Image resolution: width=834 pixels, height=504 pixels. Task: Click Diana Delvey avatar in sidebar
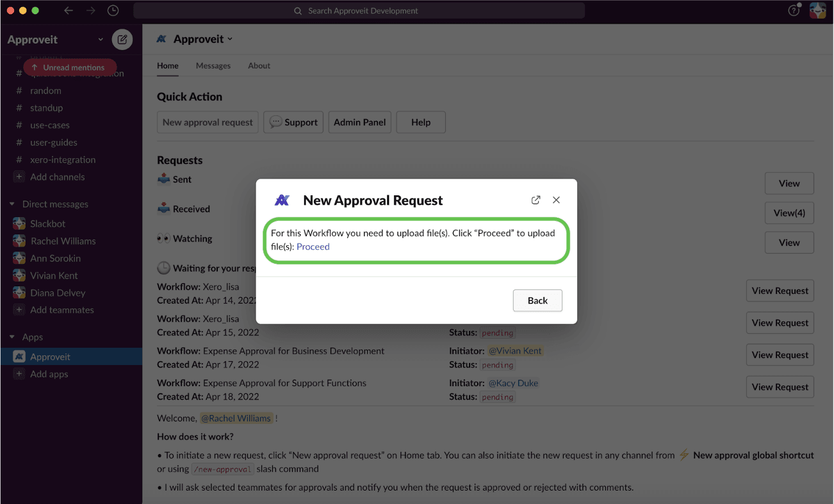19,293
